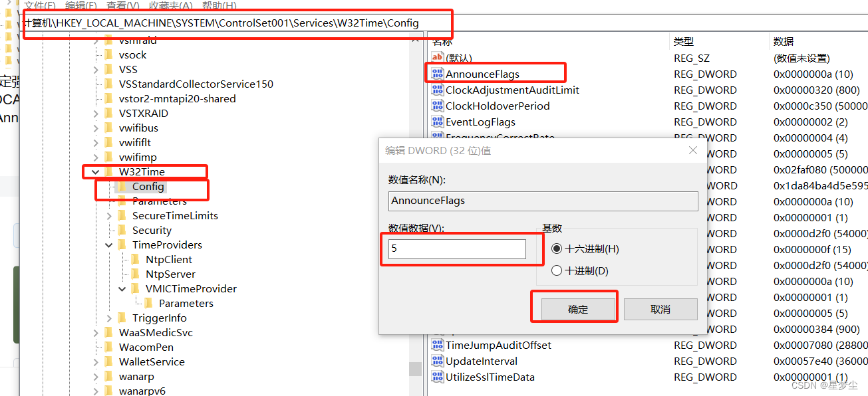Click the W32Time folder icon
The image size is (868, 396).
pyautogui.click(x=108, y=171)
